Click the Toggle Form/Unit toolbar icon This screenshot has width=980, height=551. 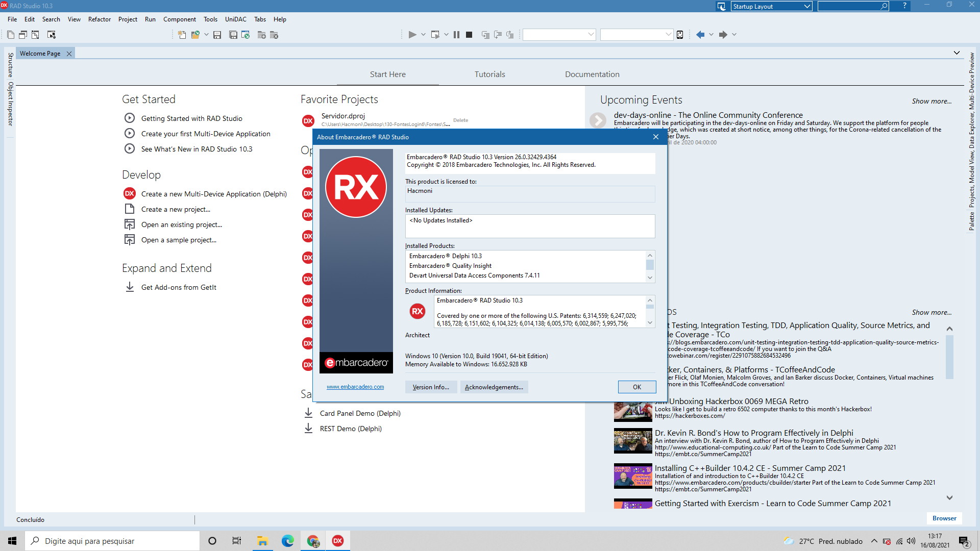tap(35, 35)
